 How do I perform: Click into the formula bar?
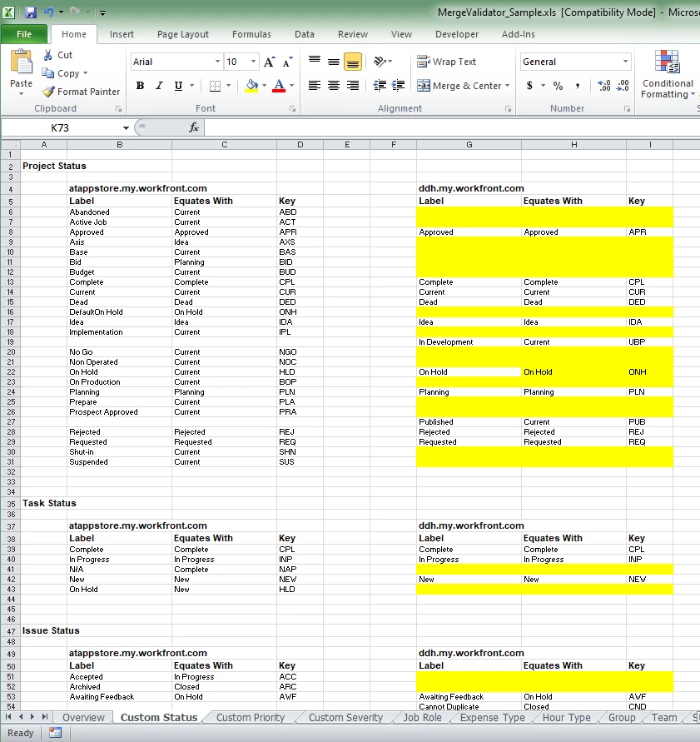[452, 127]
